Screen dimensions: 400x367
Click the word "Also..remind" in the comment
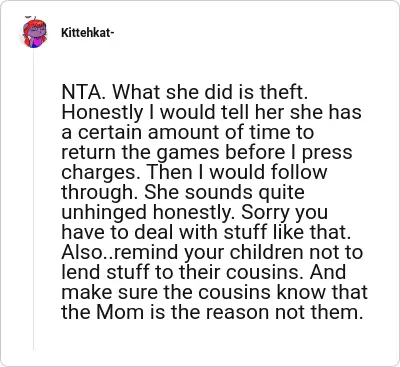click(x=120, y=253)
